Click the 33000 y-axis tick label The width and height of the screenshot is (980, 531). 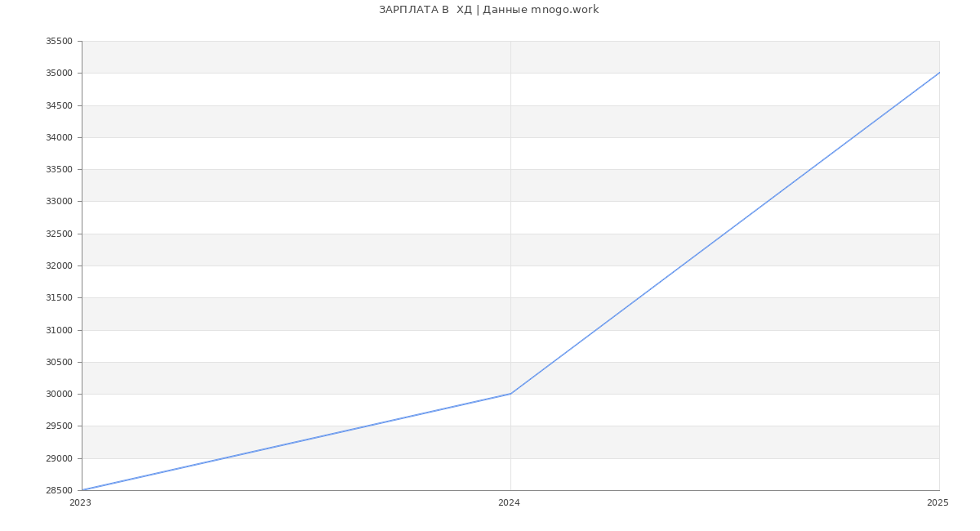pyautogui.click(x=59, y=202)
